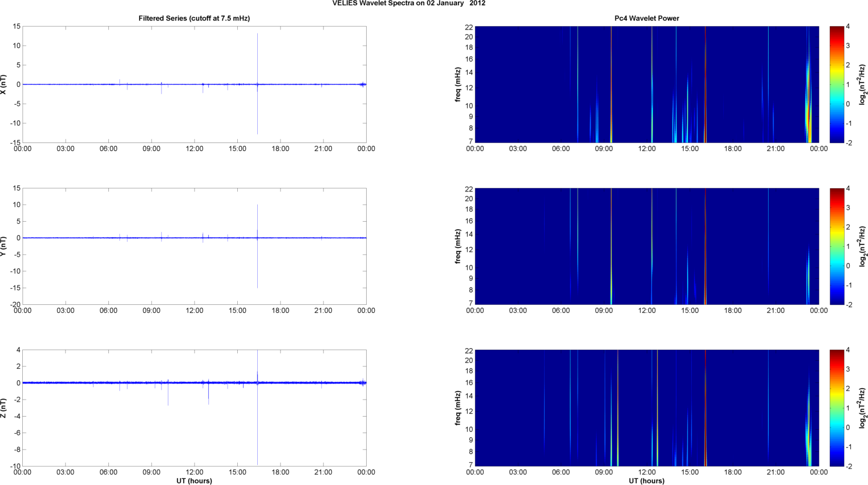Click the bright burst before 00:00 in top spectrogram
This screenshot has width=868, height=485.
pyautogui.click(x=809, y=100)
